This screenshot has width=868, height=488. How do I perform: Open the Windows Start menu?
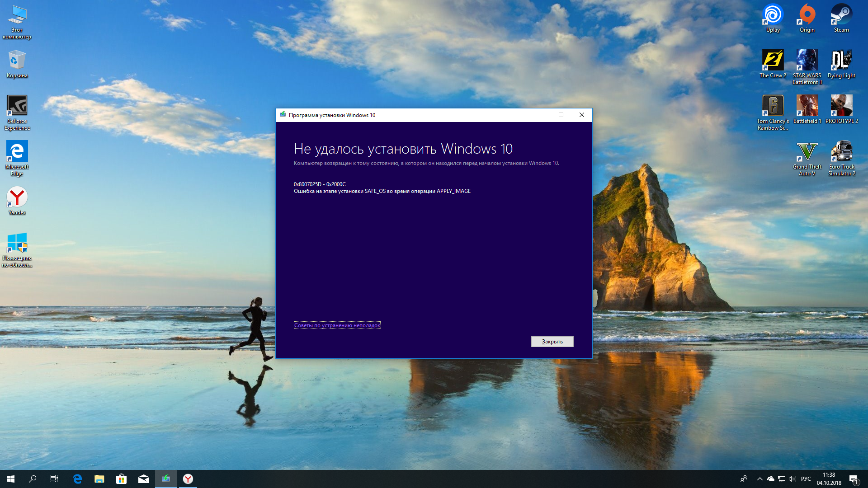(x=11, y=479)
